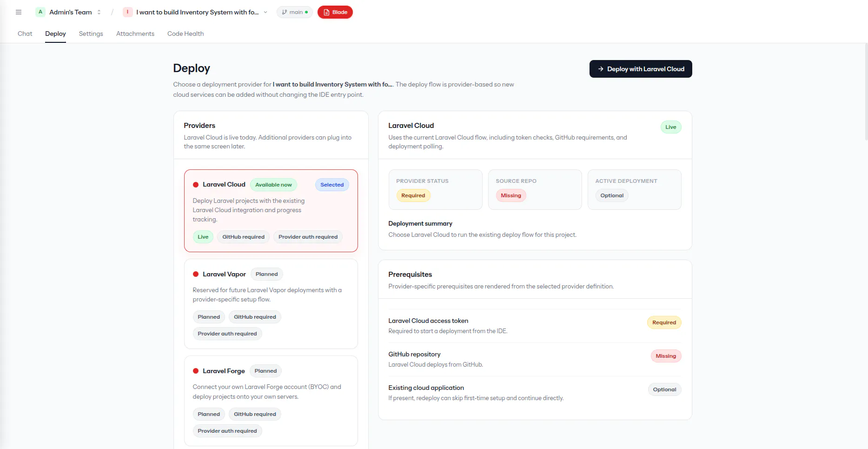Click the 'Laravel Cloud access token' row title
868x449 pixels.
click(428, 321)
